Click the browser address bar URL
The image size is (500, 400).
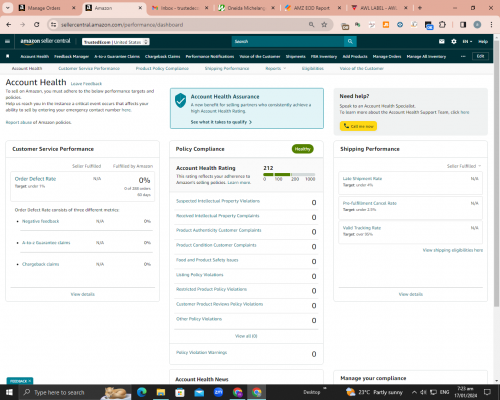pyautogui.click(x=122, y=25)
